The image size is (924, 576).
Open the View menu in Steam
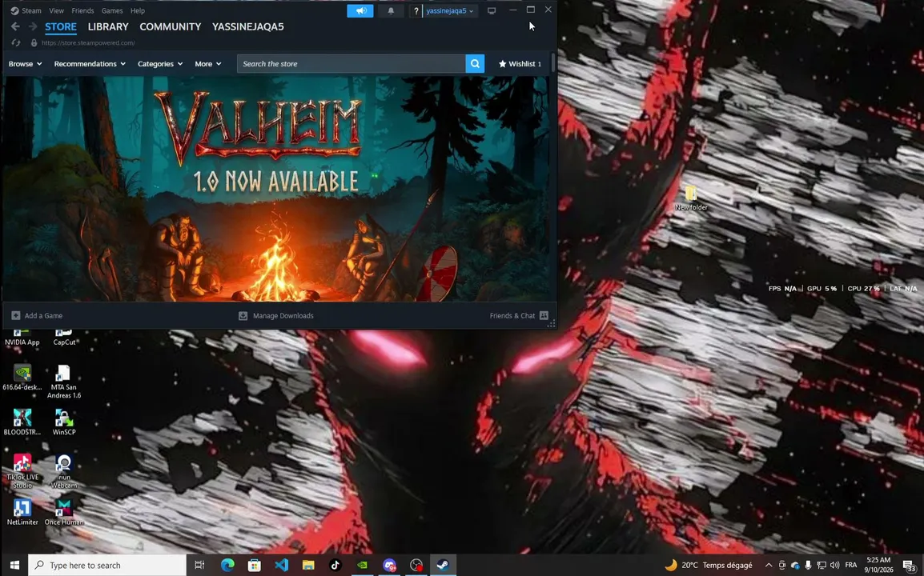(57, 10)
